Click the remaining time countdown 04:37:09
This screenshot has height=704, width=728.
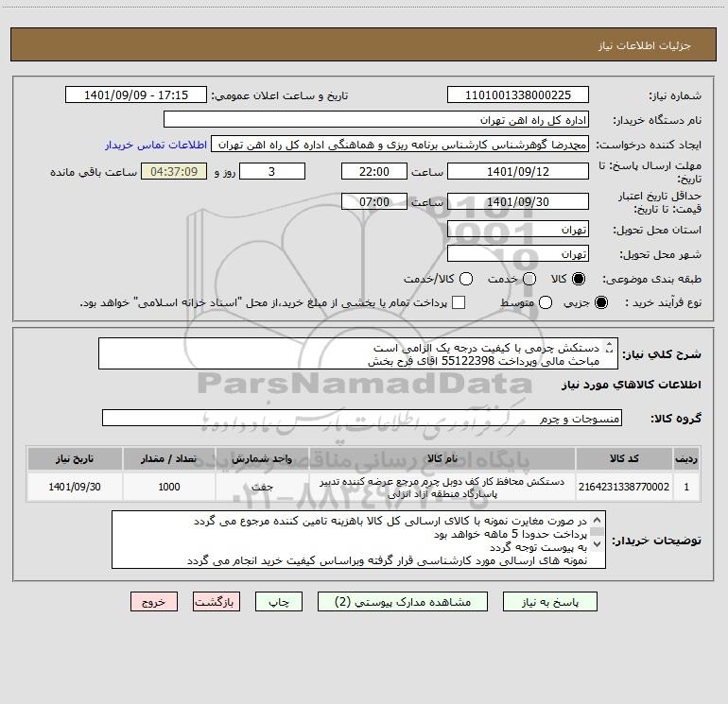tap(174, 171)
